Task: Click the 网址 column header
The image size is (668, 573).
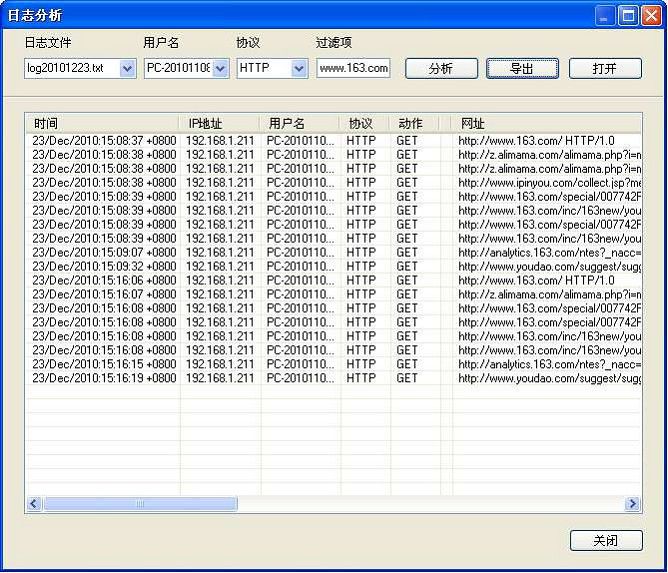Action: click(x=547, y=124)
